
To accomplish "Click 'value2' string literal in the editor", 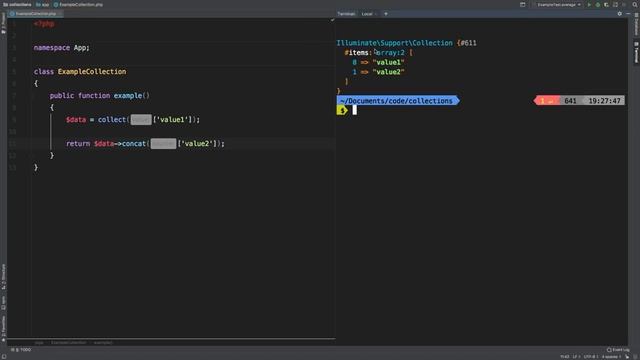I will coord(197,144).
